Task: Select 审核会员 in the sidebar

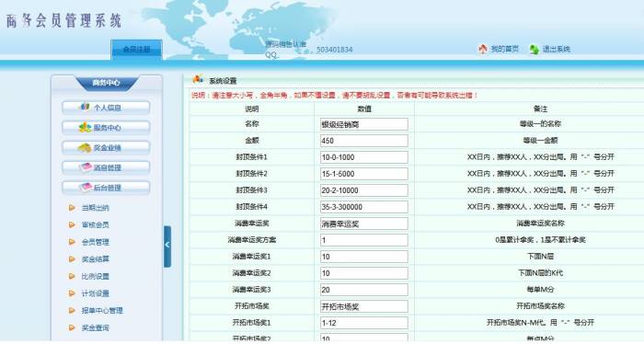Action: [95, 225]
